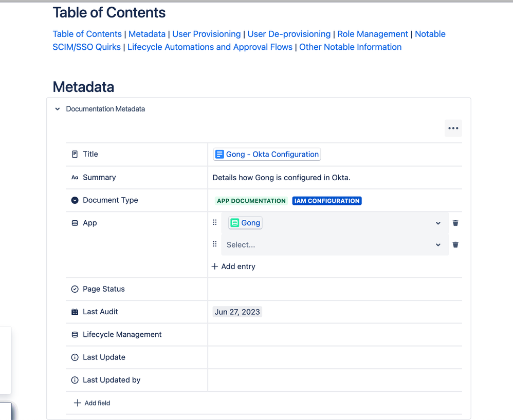Click the Lifecycle Management database icon
This screenshot has width=513, height=420.
coord(75,335)
